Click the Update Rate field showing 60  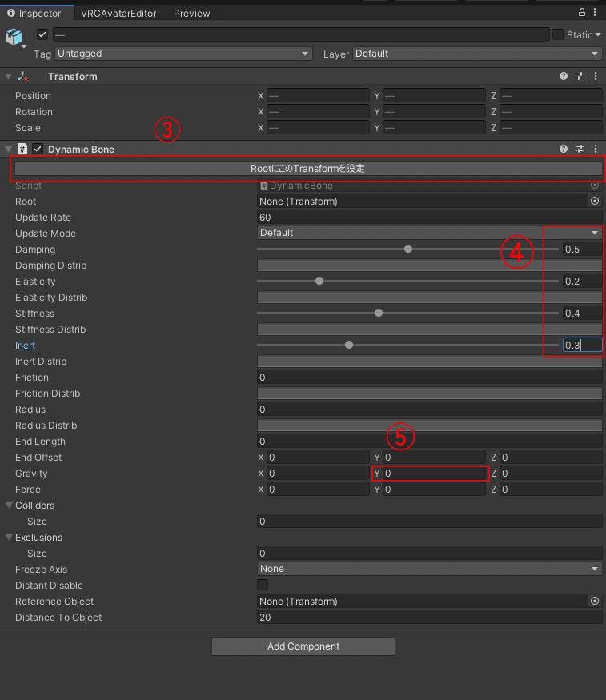430,218
